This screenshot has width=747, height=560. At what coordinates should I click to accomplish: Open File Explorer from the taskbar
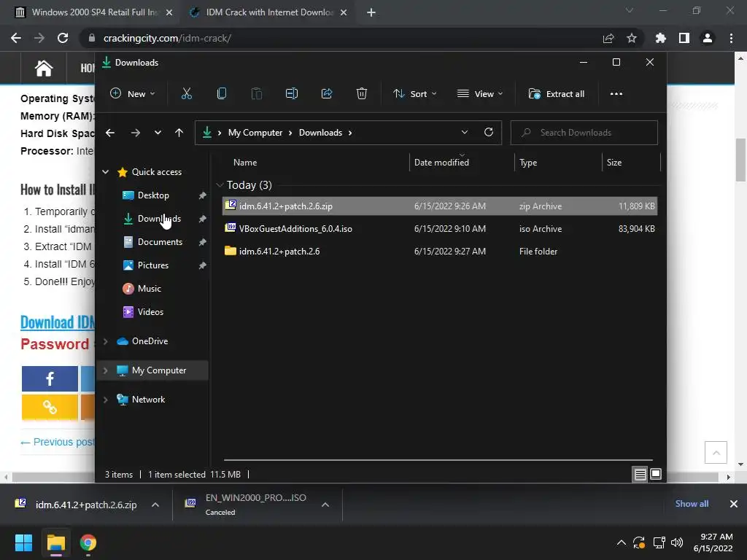[x=55, y=542]
